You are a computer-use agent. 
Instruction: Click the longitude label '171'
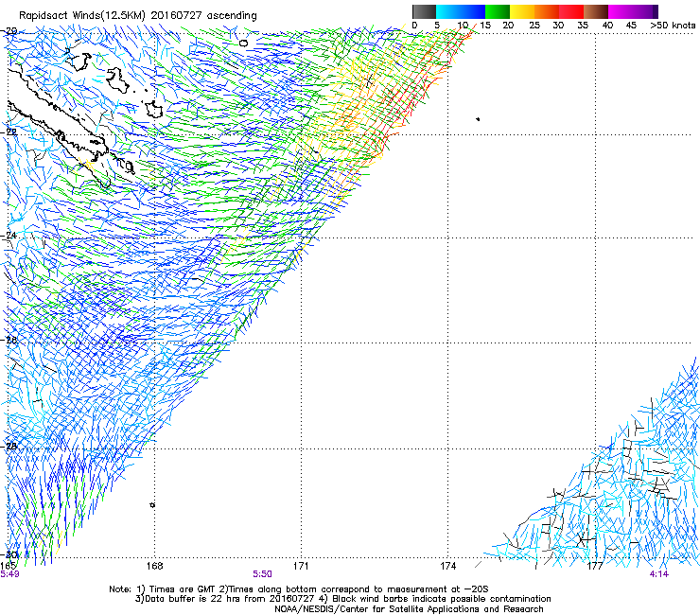pyautogui.click(x=301, y=566)
